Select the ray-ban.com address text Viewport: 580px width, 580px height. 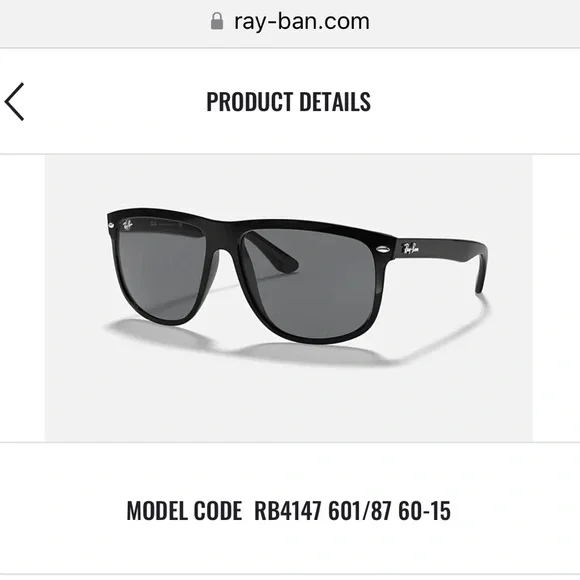click(x=301, y=21)
